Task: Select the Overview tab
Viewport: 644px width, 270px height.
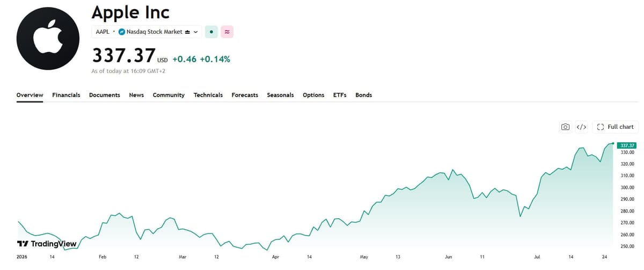Action: coord(30,95)
